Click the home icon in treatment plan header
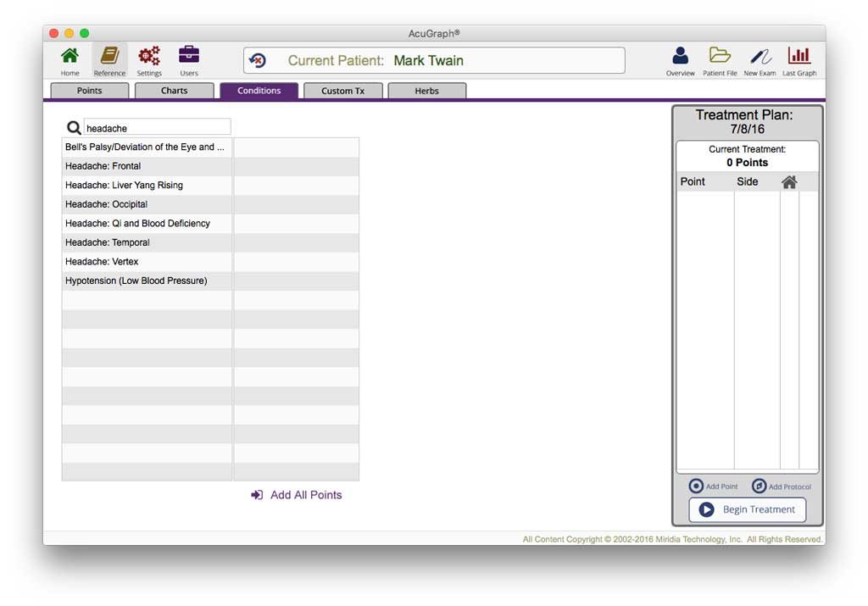 point(789,182)
